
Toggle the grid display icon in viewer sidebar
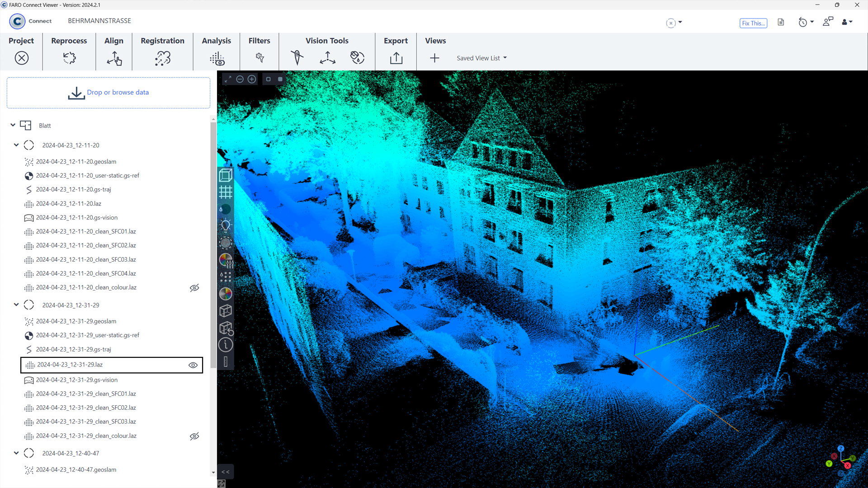pyautogui.click(x=226, y=192)
